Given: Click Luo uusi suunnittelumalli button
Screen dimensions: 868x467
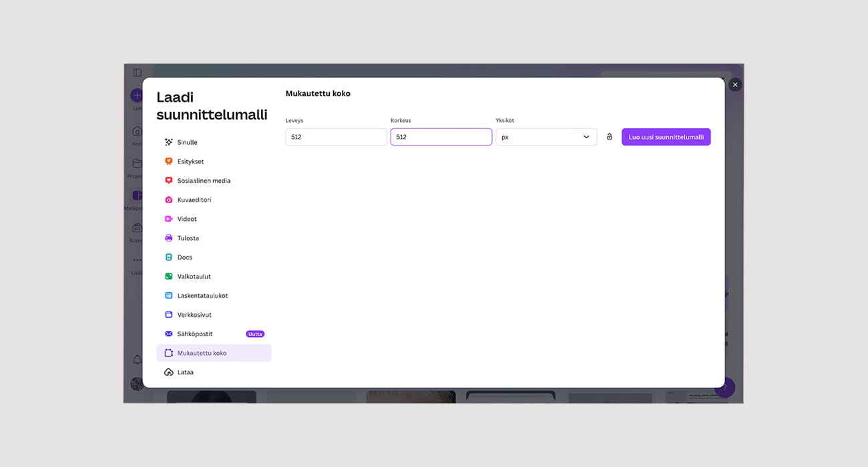Looking at the screenshot, I should (x=666, y=137).
